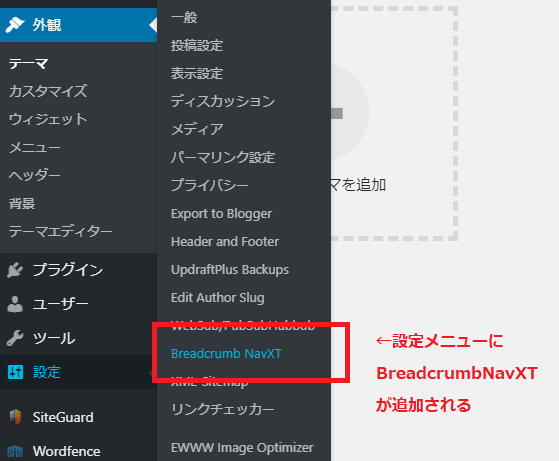The image size is (559, 461).
Task: Click the user silhouette icon for ユーザー
Action: click(x=15, y=304)
